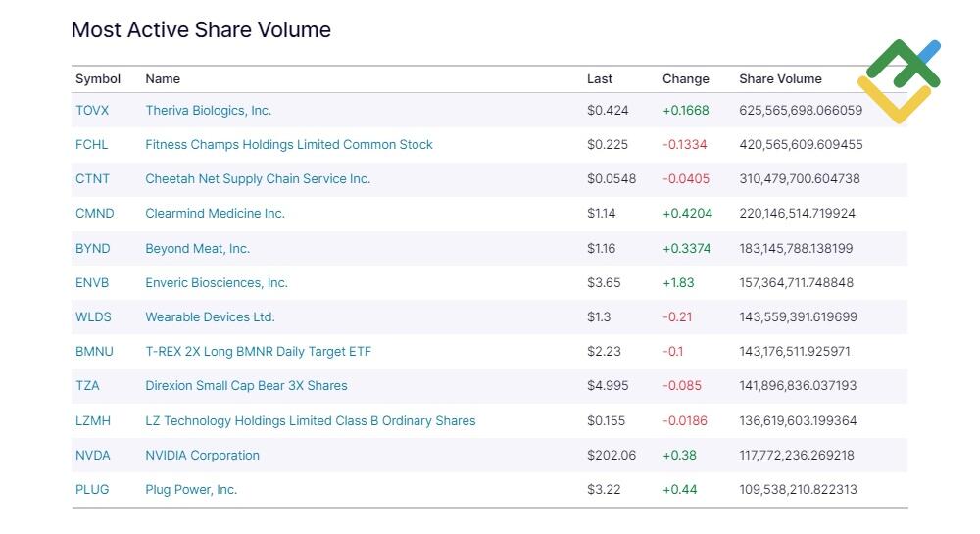Image resolution: width=980 pixels, height=534 pixels.
Task: Click the NVDA ticker symbol
Action: [92, 456]
